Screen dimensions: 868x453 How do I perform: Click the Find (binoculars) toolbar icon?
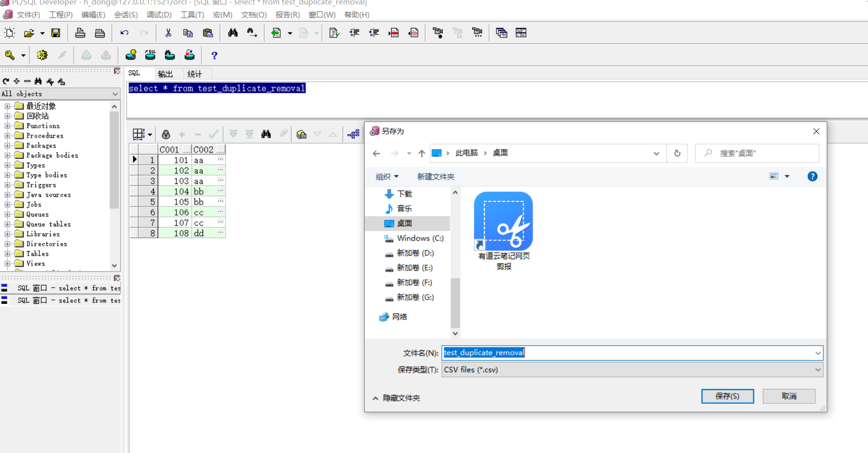(x=232, y=32)
